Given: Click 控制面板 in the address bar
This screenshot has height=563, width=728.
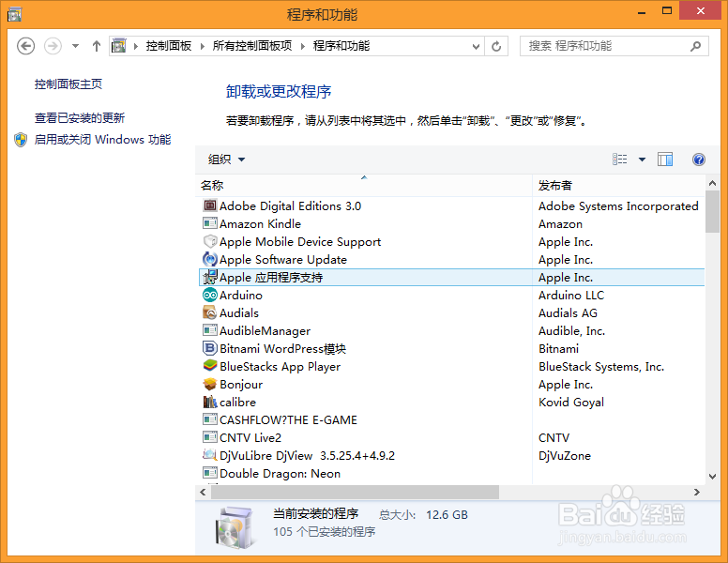Looking at the screenshot, I should [169, 46].
